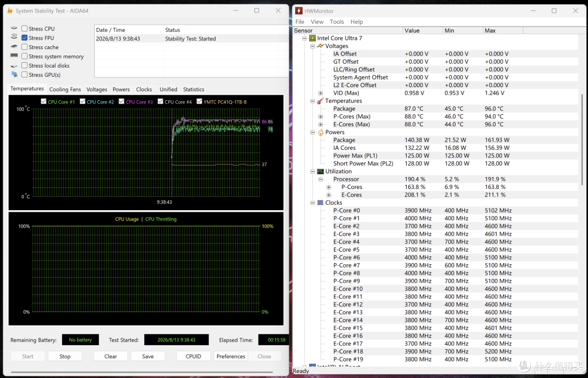Click the Temperatures thermometer icon in HWMonitor
This screenshot has height=378, width=588.
[320, 101]
